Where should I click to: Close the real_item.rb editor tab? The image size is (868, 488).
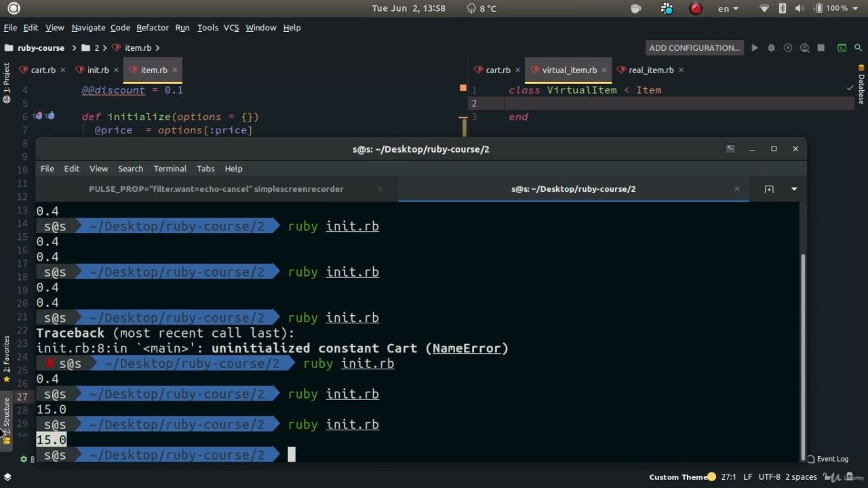tap(681, 70)
